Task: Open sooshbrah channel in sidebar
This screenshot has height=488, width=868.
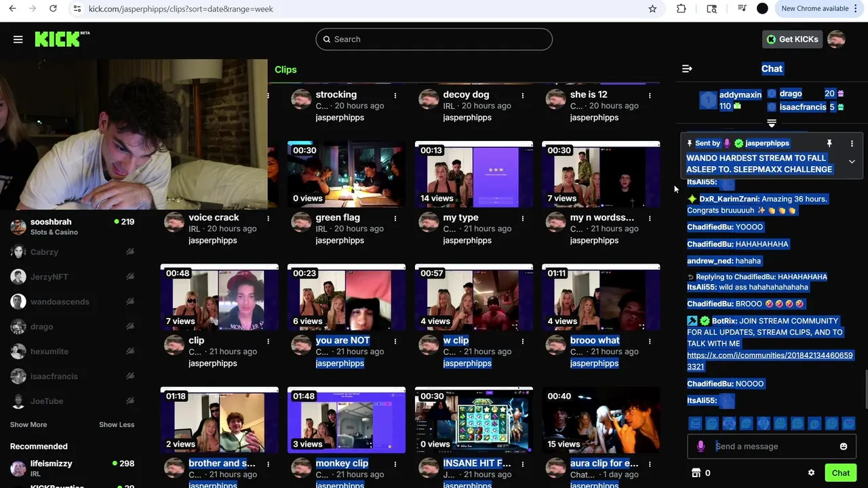Action: pos(72,226)
